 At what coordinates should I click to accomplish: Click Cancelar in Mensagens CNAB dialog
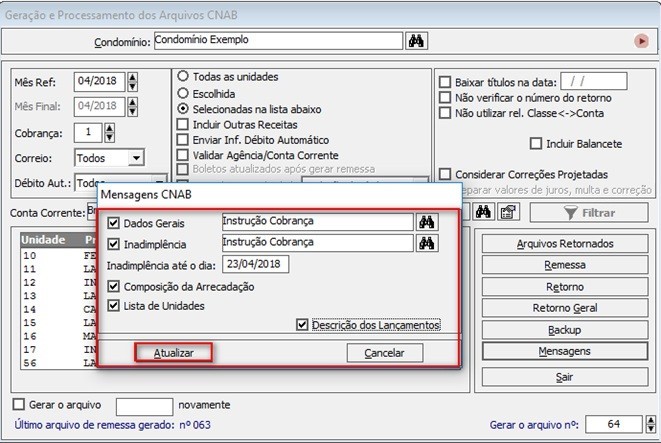tap(384, 353)
